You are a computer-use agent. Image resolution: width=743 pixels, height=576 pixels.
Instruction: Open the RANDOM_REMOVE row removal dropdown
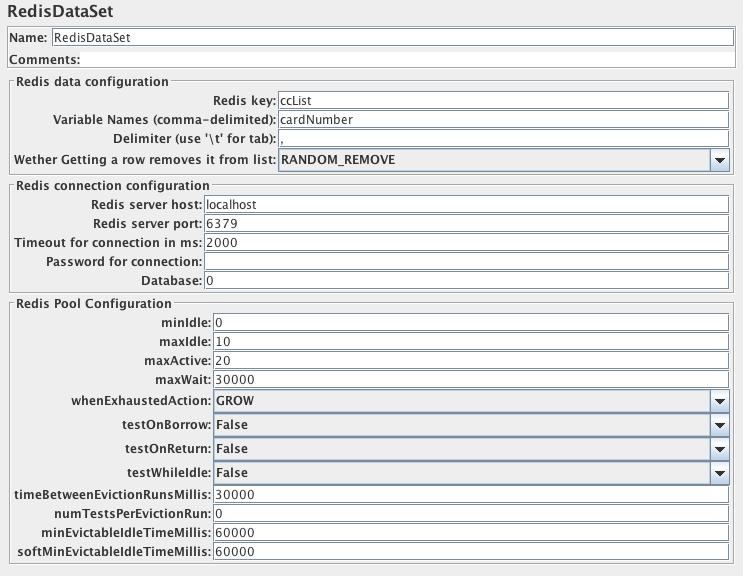718,160
